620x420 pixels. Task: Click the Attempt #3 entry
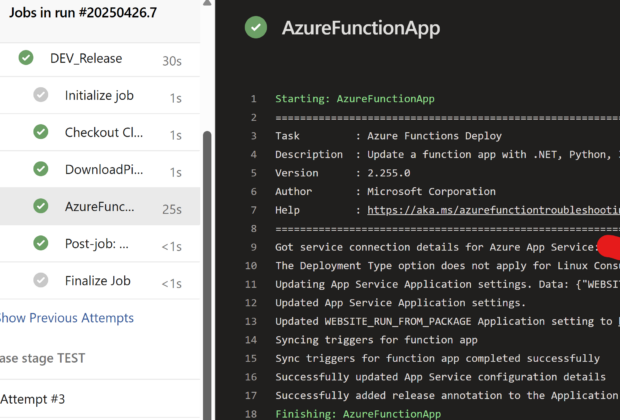click(32, 399)
